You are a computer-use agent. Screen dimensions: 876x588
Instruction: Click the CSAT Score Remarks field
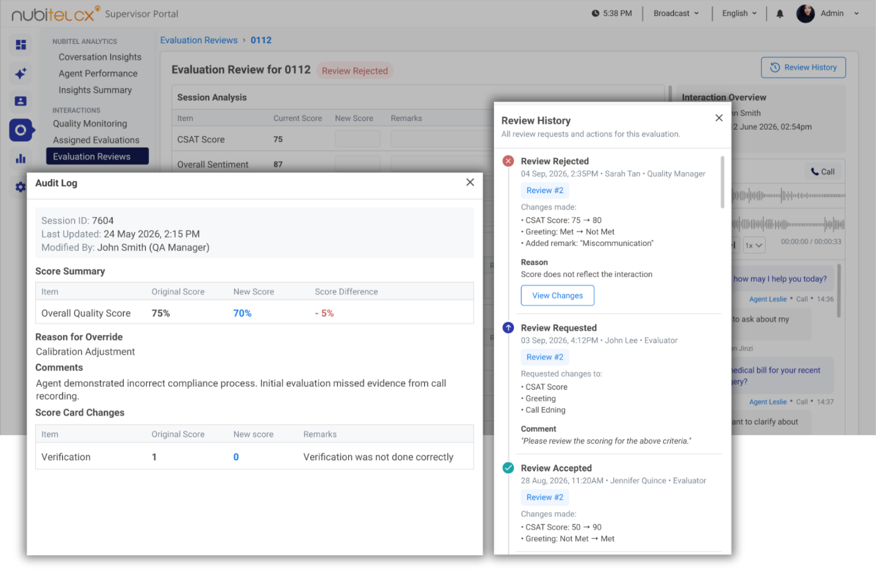pyautogui.click(x=442, y=139)
